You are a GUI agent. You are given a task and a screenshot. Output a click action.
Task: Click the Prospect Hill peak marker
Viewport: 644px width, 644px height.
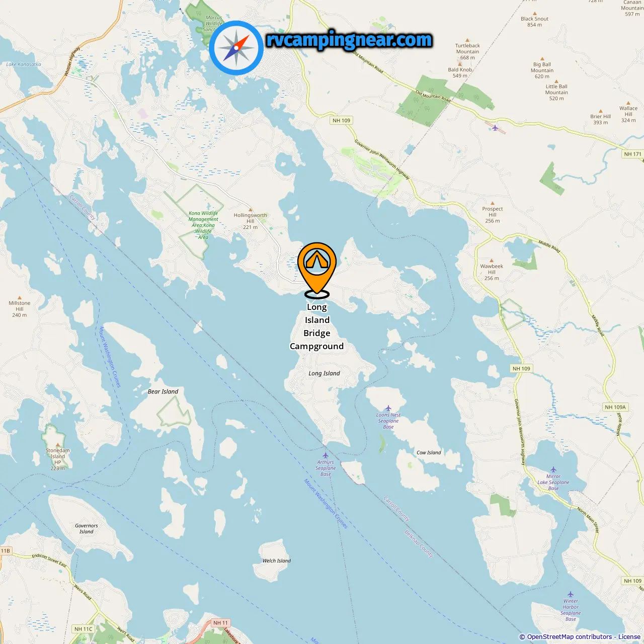coord(493,204)
